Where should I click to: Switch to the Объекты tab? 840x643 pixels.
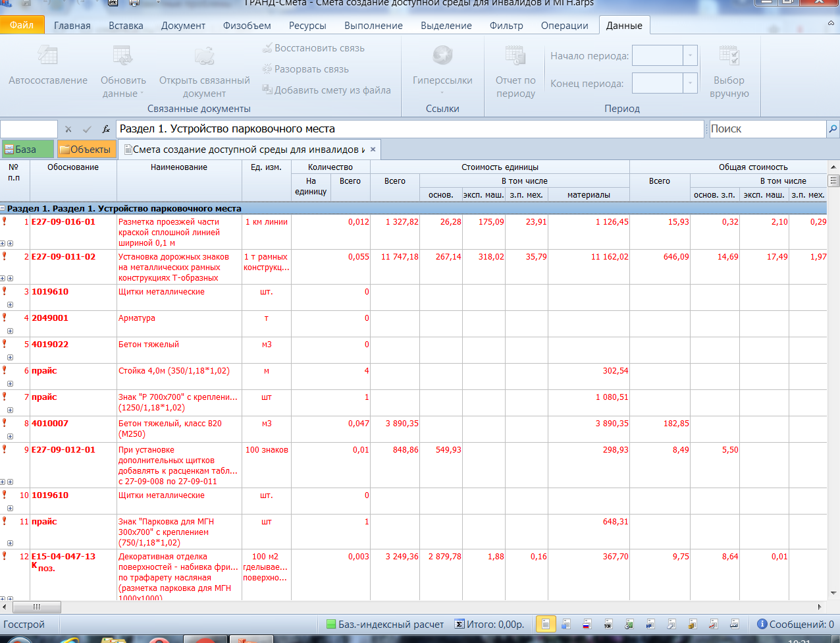(x=86, y=150)
